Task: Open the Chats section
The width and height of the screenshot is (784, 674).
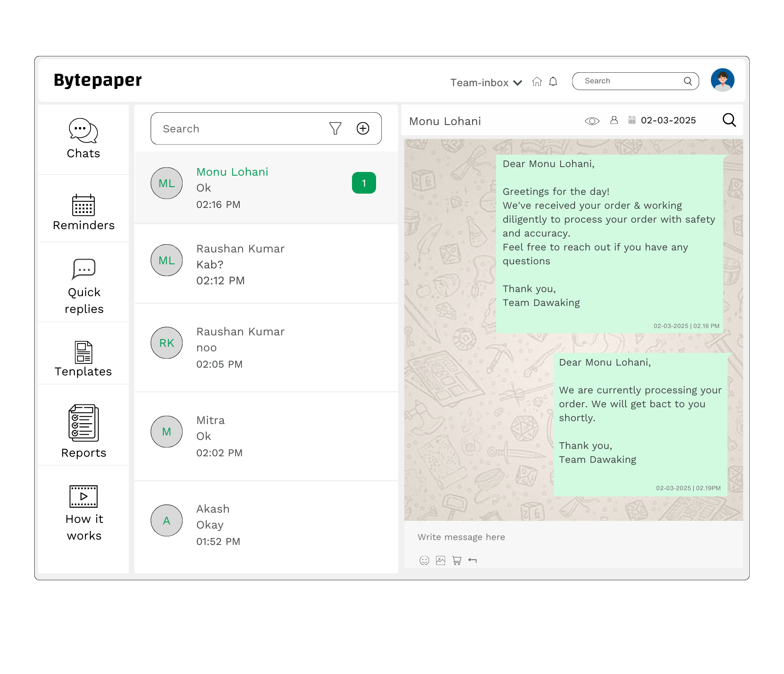Action: 83,139
